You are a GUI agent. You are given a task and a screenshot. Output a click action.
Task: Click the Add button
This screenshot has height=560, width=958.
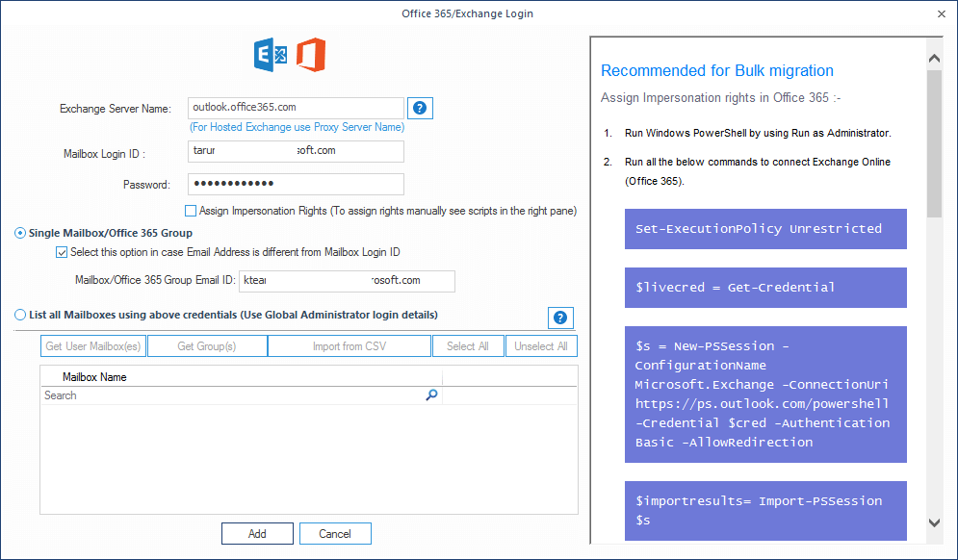coord(257,534)
